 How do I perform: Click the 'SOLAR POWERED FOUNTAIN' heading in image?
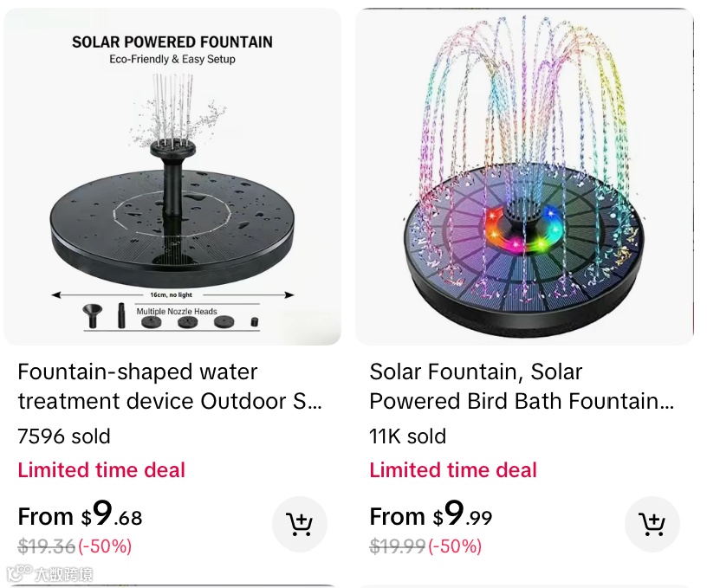point(172,42)
